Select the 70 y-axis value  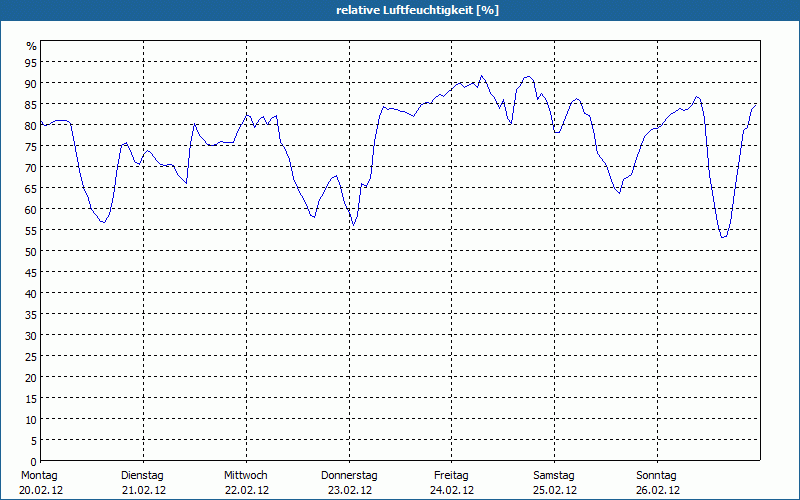coord(32,168)
